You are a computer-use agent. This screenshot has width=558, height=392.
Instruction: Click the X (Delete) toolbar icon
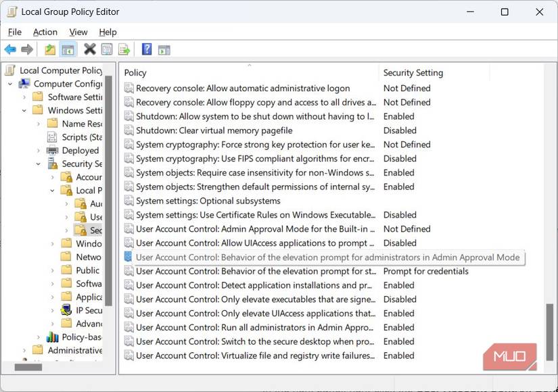pos(89,49)
